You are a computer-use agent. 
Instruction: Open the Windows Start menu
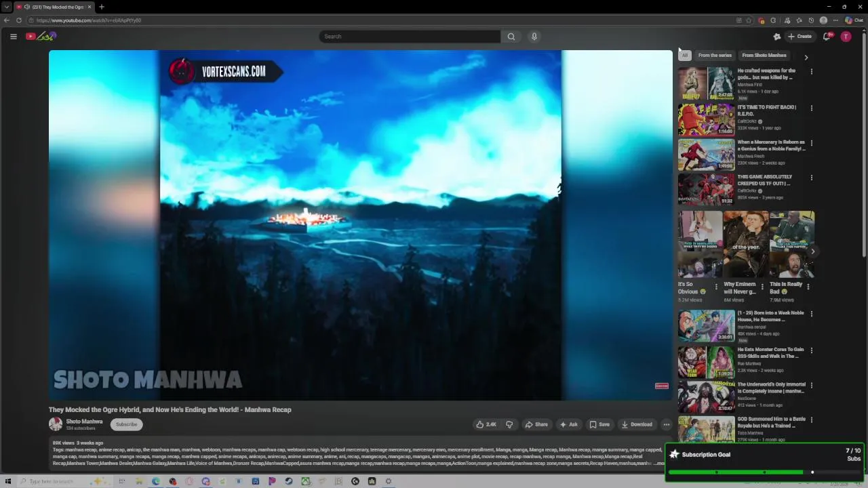coord(8,481)
